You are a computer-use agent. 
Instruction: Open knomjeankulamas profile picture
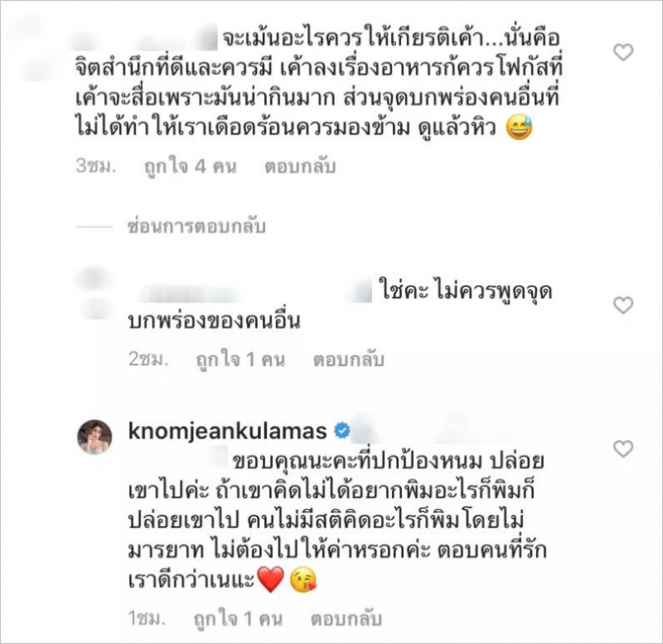coord(94,438)
